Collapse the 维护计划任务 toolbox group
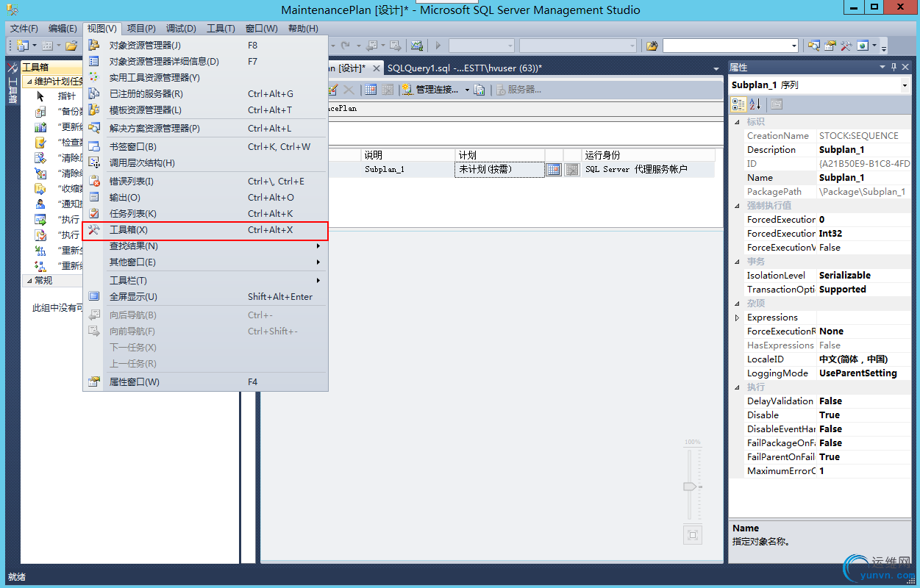Screen dimensions: 920x588 29,82
